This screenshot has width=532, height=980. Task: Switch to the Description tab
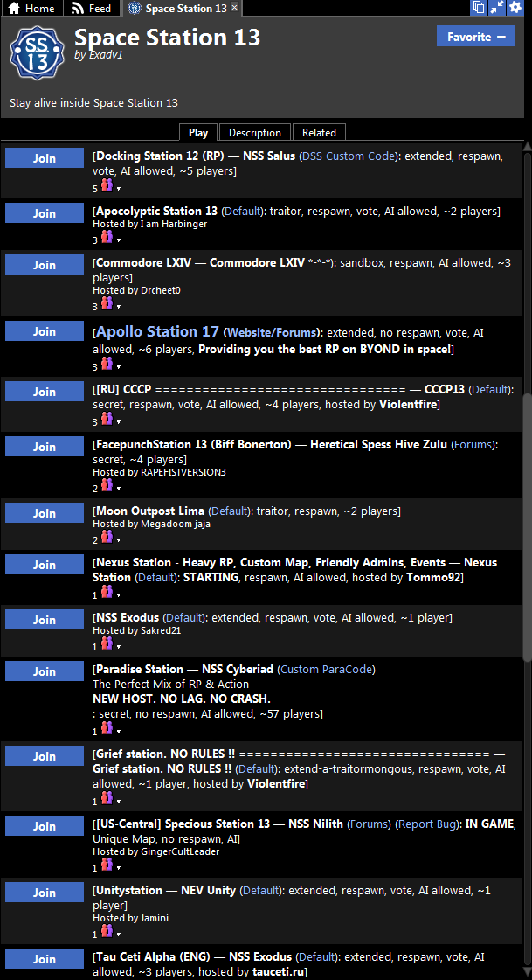tap(255, 133)
